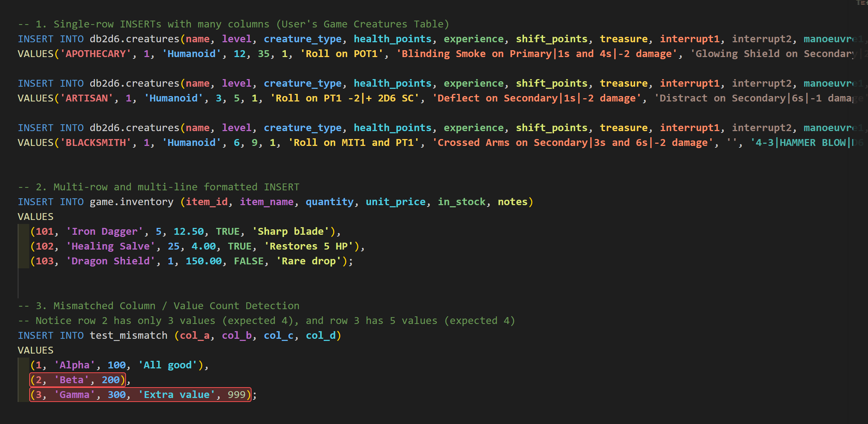Click the 'Blinding Smoke on Primary' string
868x424 pixels.
pos(537,54)
